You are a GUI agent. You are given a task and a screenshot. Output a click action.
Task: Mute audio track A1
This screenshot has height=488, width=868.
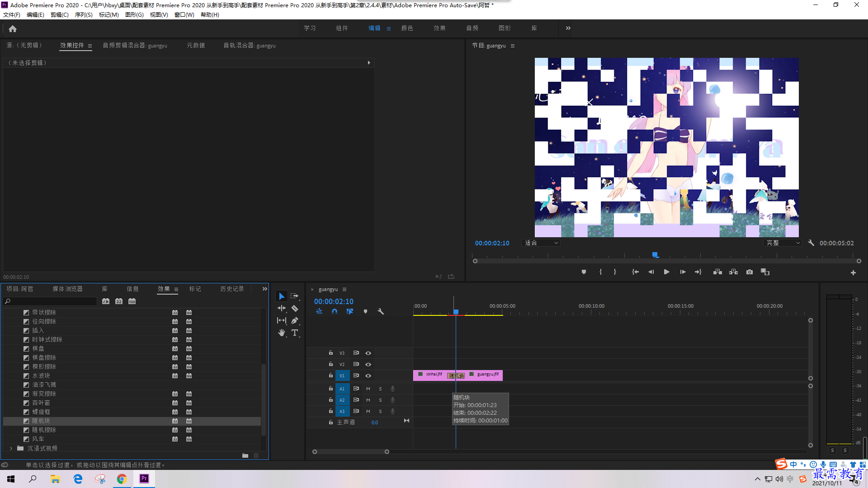point(368,389)
